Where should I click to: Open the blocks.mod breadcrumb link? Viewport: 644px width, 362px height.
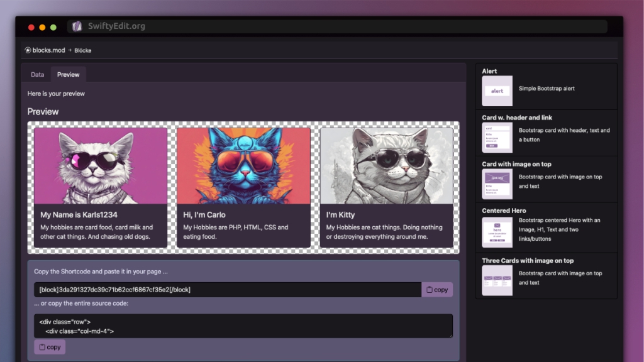48,50
